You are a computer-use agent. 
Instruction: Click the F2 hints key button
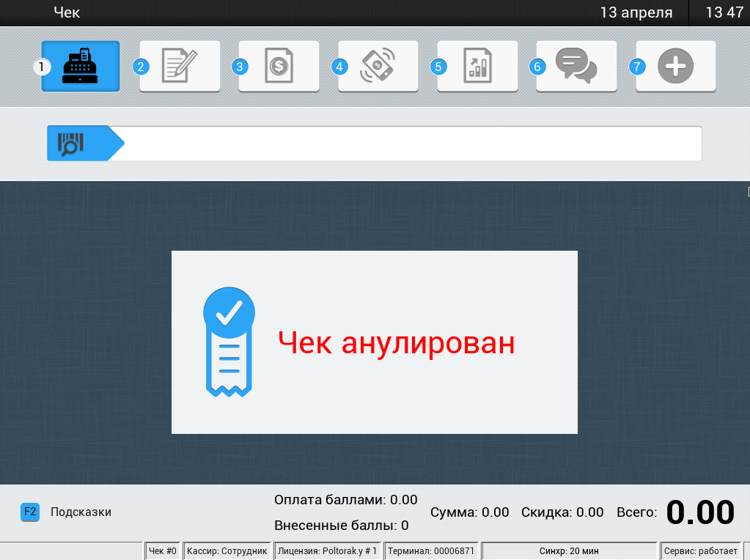click(29, 512)
